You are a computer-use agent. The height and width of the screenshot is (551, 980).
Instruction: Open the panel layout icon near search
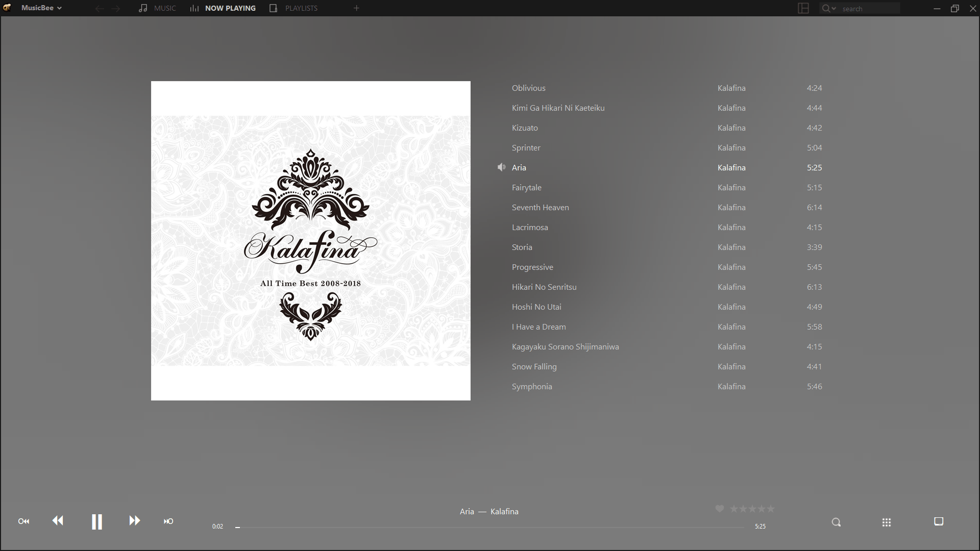click(x=803, y=8)
